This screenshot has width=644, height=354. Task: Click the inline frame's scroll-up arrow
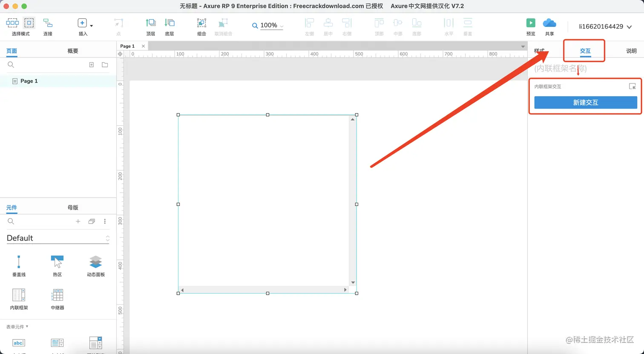click(353, 119)
